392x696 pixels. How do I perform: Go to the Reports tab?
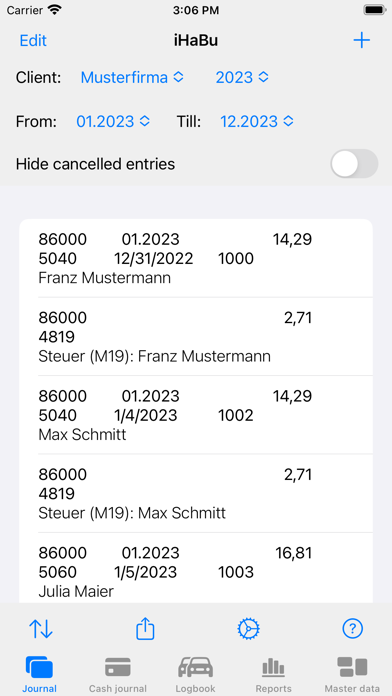[x=273, y=675]
